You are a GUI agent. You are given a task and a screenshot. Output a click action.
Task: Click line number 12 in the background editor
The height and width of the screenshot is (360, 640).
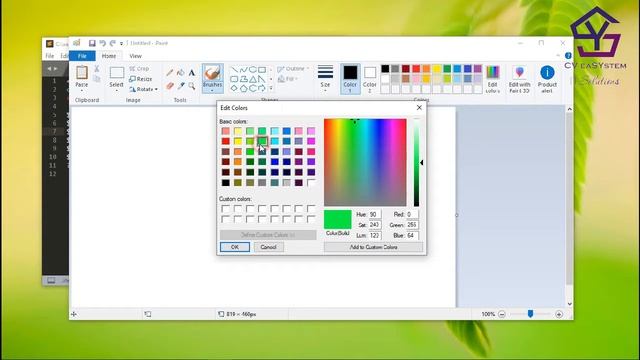[x=52, y=174]
